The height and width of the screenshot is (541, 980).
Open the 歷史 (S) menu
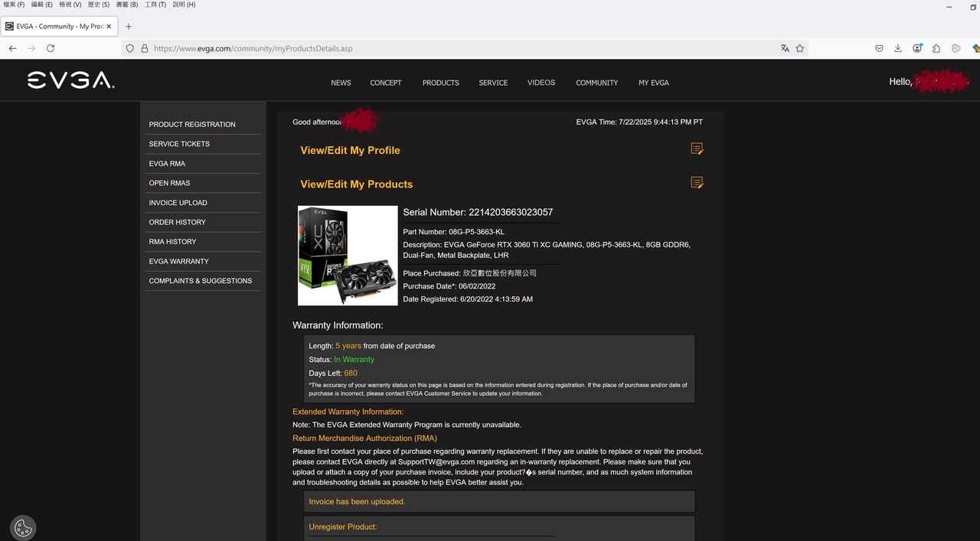(99, 5)
